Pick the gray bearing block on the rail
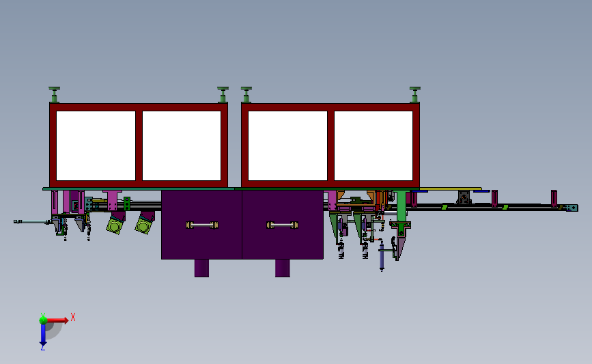 (464, 197)
